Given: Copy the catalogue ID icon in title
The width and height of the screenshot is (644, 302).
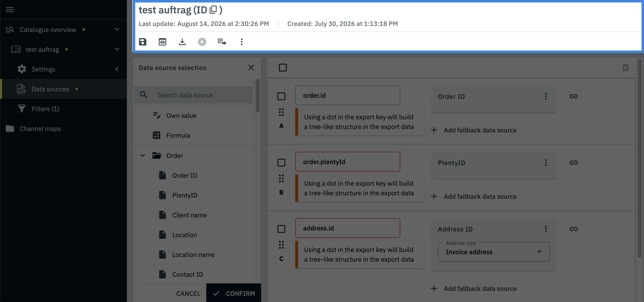Looking at the screenshot, I should [213, 10].
